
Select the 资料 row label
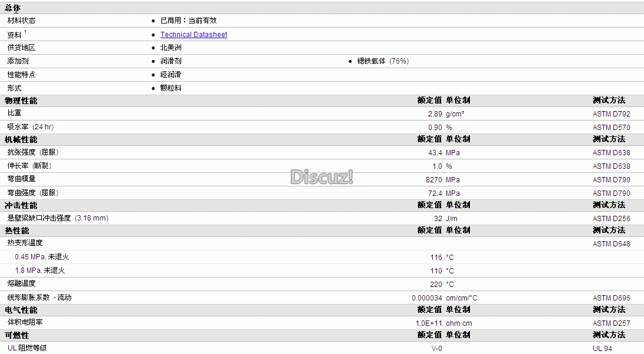tap(14, 35)
